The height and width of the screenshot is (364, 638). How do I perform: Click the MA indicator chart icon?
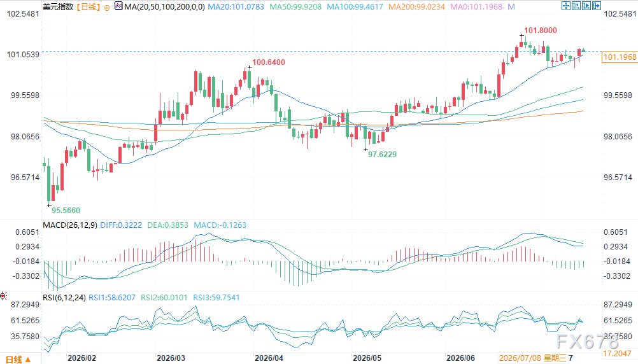(x=118, y=6)
